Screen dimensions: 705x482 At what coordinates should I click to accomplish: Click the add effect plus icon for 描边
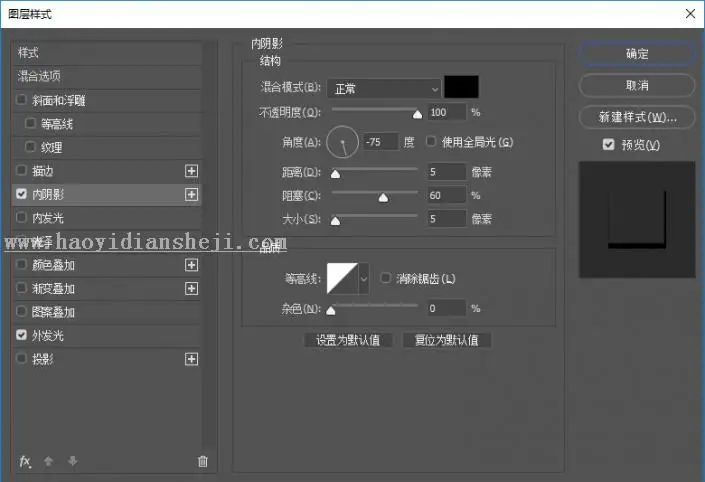(x=192, y=171)
